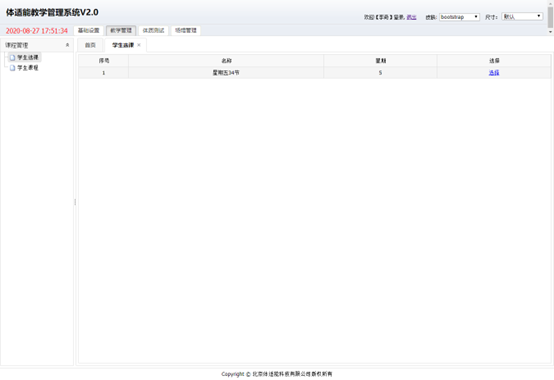
Task: Select the 学生选课 tree item in the sidebar
Action: click(28, 57)
